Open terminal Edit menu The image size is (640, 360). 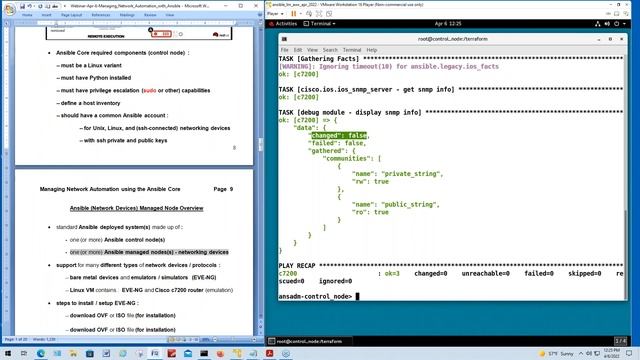coord(298,50)
